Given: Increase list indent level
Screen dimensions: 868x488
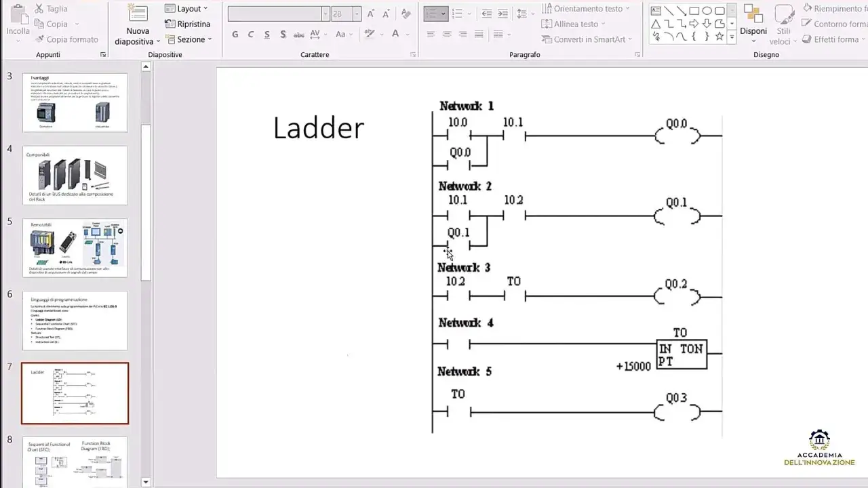Looking at the screenshot, I should pyautogui.click(x=503, y=14).
